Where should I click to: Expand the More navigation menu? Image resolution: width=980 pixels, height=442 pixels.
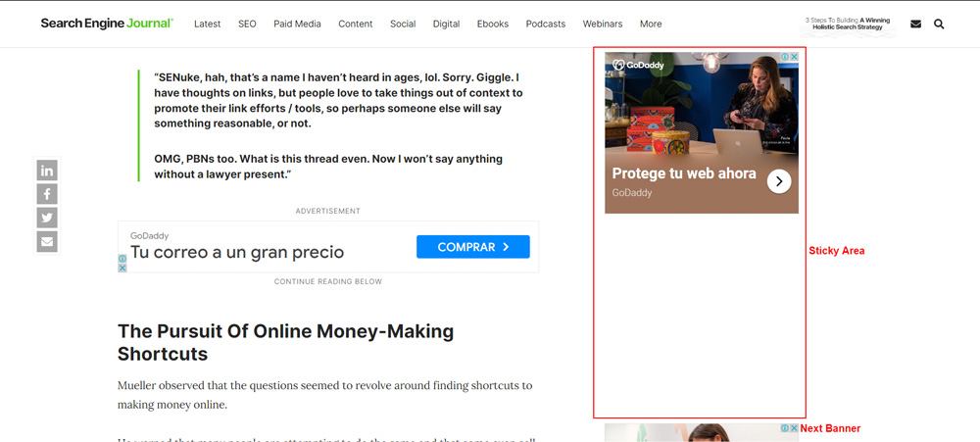651,24
